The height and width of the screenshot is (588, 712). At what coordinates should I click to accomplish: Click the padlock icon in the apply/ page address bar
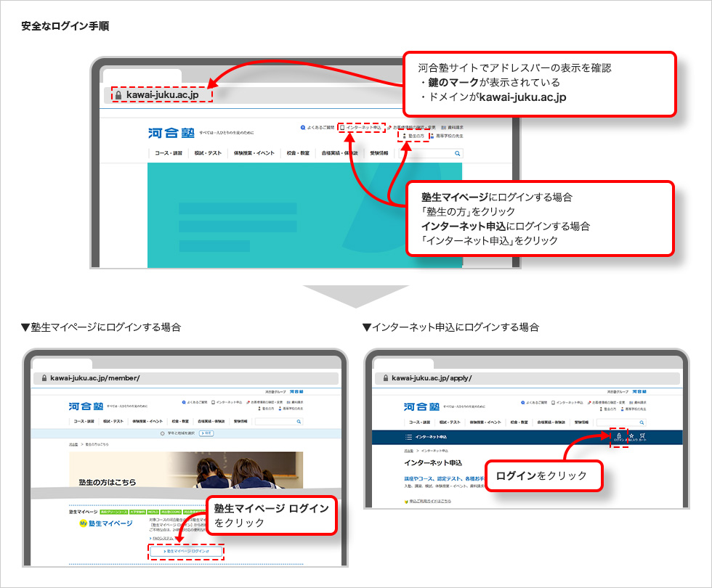point(386,378)
